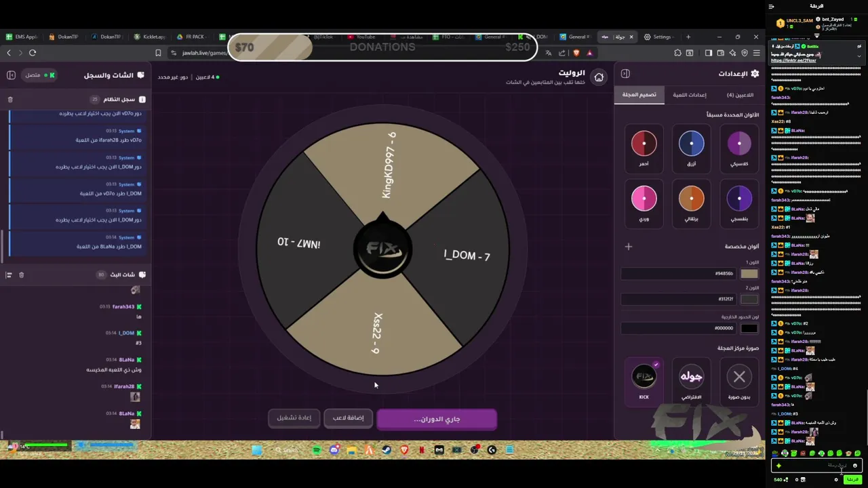Switch to the اللاعبين (4) tab
This screenshot has height=488, width=868.
(x=740, y=95)
